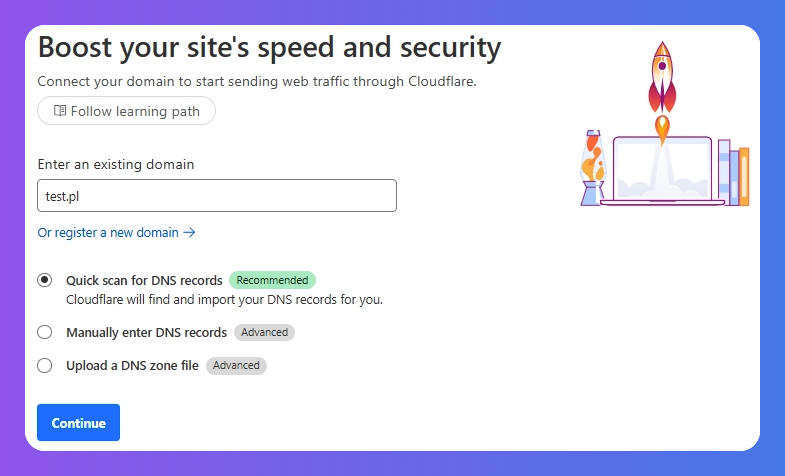
Task: Click the rocket illustration
Action: click(x=662, y=93)
